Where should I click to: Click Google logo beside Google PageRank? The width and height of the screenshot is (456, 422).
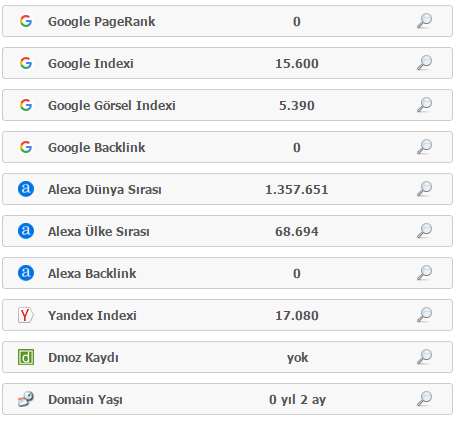point(26,21)
